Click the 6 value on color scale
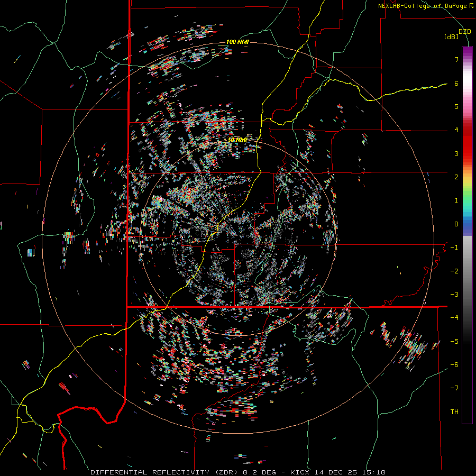476x476 pixels. (456, 83)
